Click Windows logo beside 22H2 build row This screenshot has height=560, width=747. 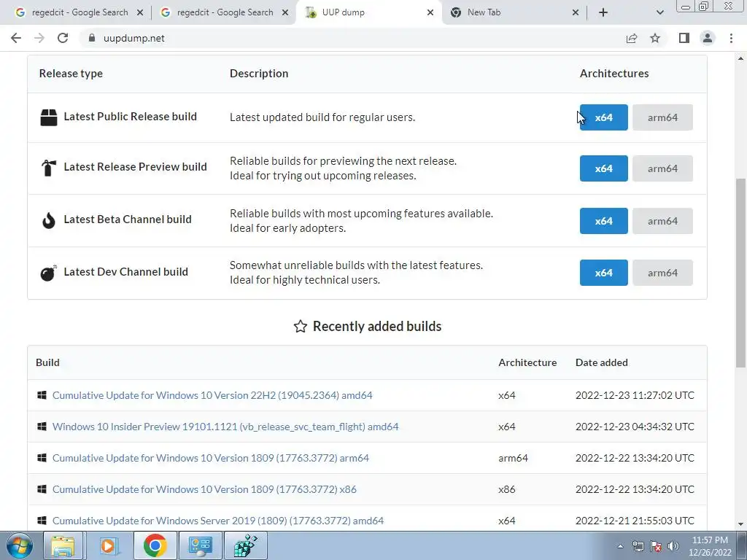coord(42,395)
